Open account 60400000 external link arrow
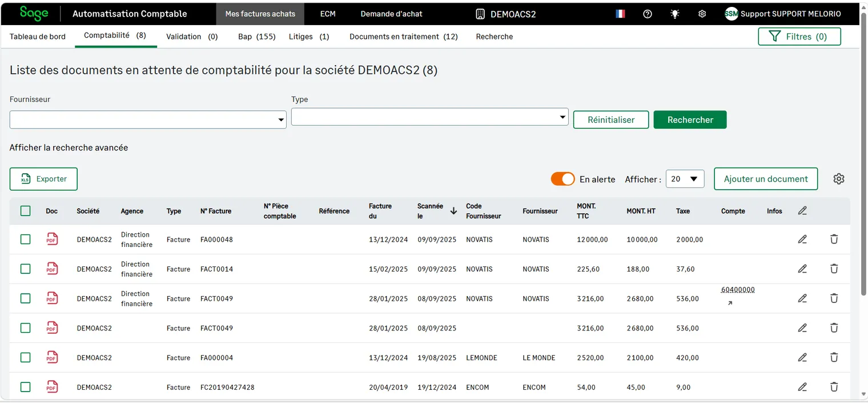 tap(730, 304)
